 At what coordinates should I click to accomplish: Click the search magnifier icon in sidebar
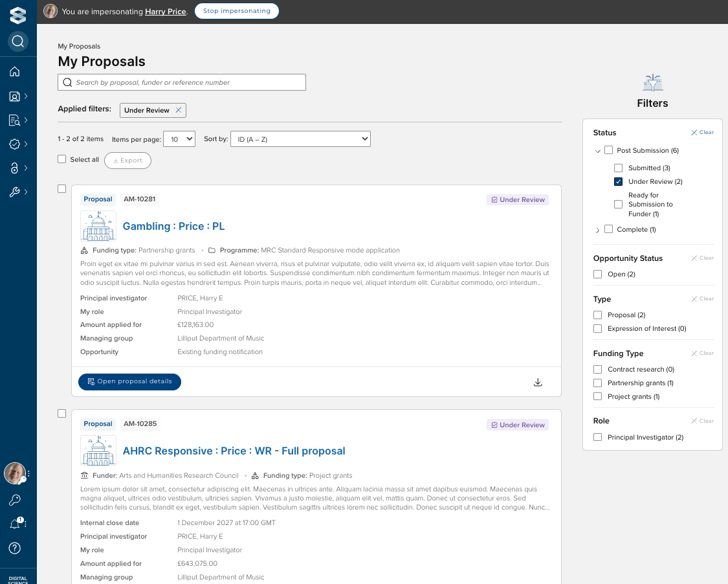(x=18, y=41)
